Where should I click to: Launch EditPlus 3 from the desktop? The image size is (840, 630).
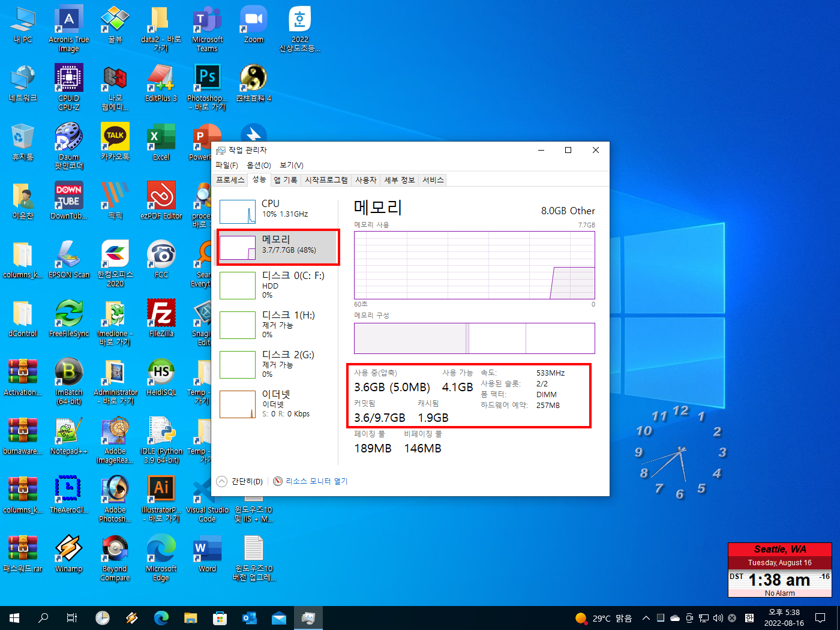pyautogui.click(x=161, y=84)
